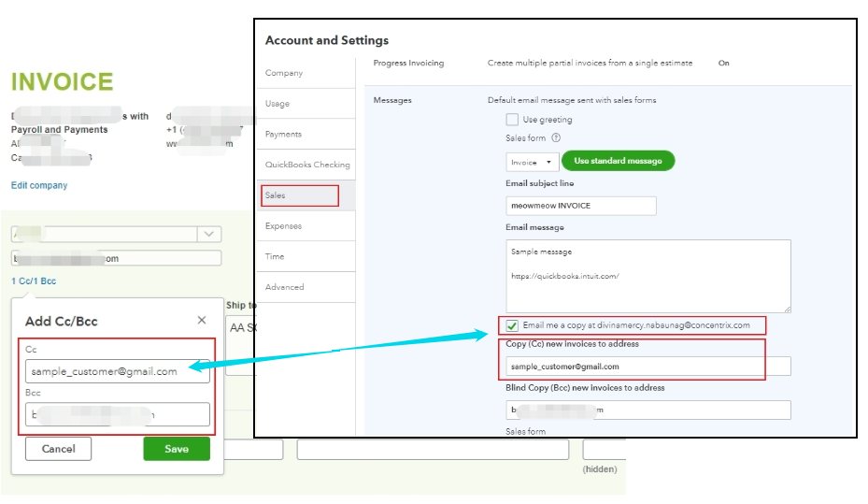Click the Email message text area
868x504 pixels.
pos(648,276)
